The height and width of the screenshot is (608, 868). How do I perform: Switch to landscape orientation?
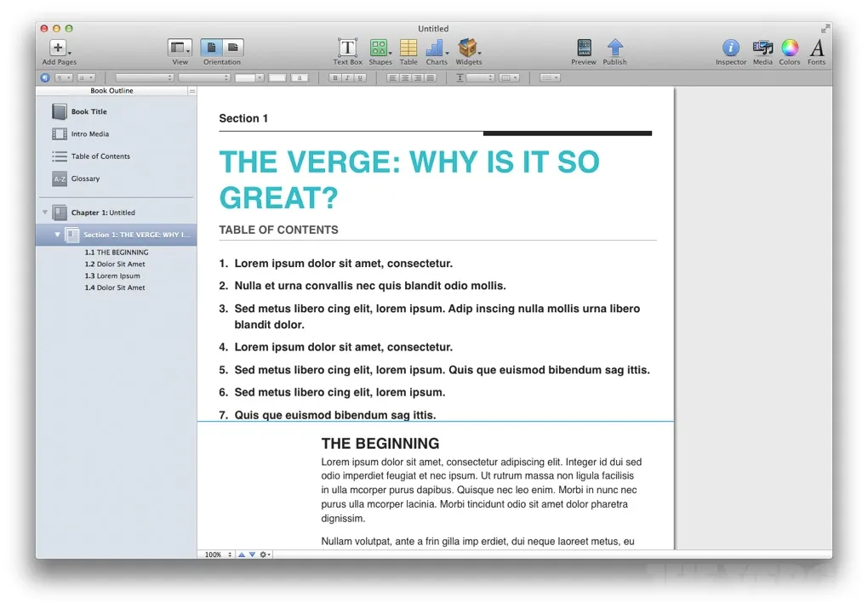[x=232, y=48]
